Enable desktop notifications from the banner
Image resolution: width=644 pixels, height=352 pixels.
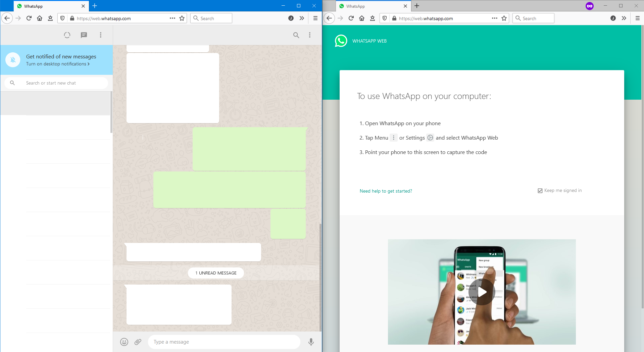click(x=57, y=64)
